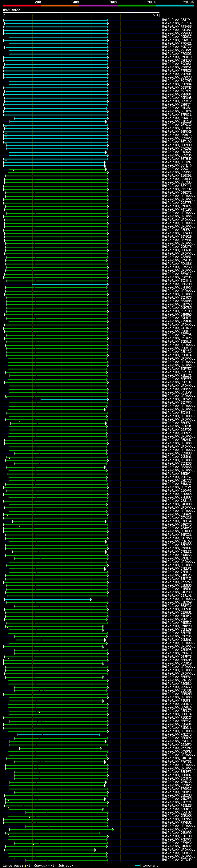Select hit label UniRef100_B5XG75

pos(177,298)
